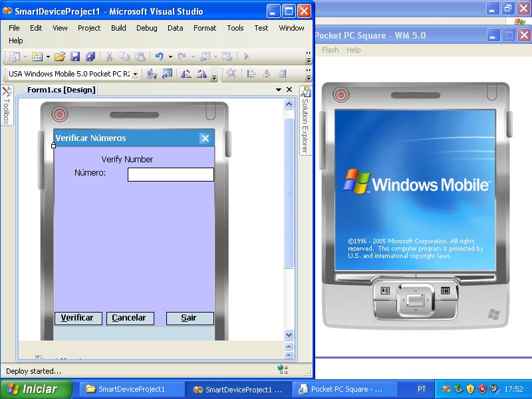
Task: Click the emulator's center D-pad button
Action: (x=415, y=301)
